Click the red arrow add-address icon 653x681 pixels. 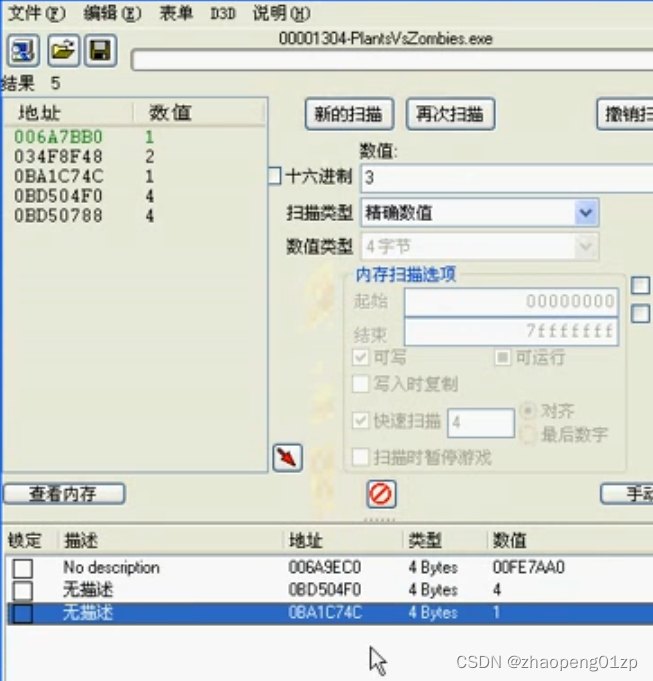[287, 457]
